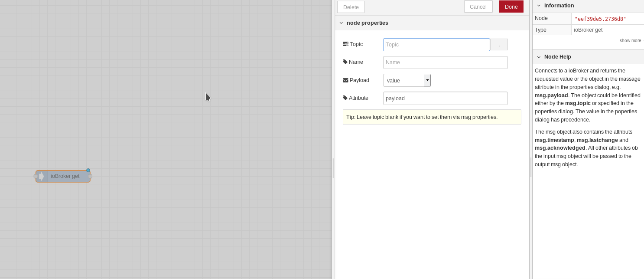The height and width of the screenshot is (279, 644).
Task: Click show more in Information panel
Action: (x=630, y=40)
